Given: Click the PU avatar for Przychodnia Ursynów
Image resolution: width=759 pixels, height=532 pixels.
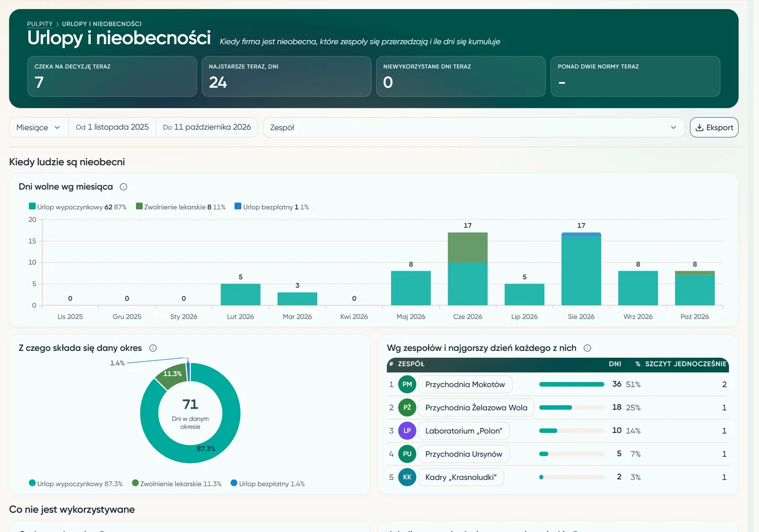Looking at the screenshot, I should (x=407, y=454).
